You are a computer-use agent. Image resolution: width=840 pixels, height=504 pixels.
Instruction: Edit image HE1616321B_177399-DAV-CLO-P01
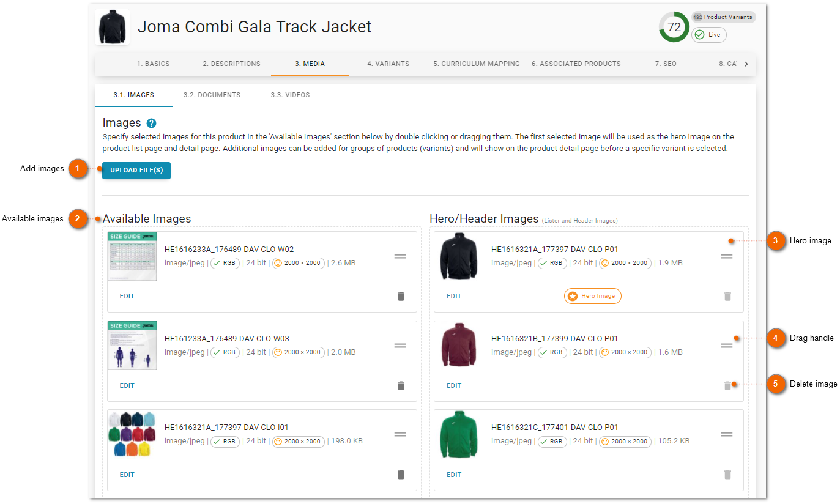coord(454,385)
